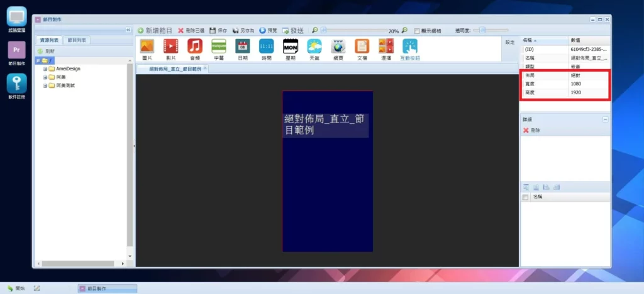Click the 新增節目 button

pos(155,30)
